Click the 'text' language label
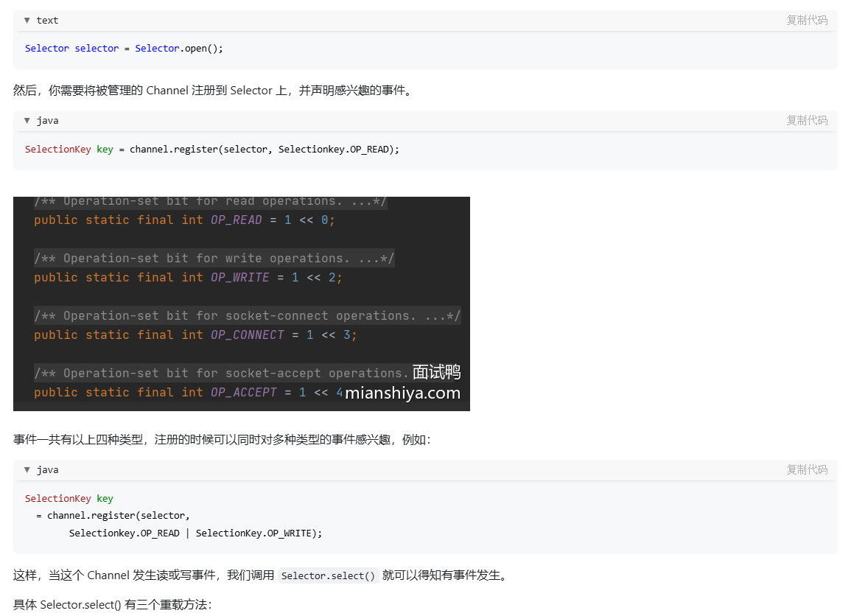Image resolution: width=854 pixels, height=616 pixels. (x=47, y=20)
